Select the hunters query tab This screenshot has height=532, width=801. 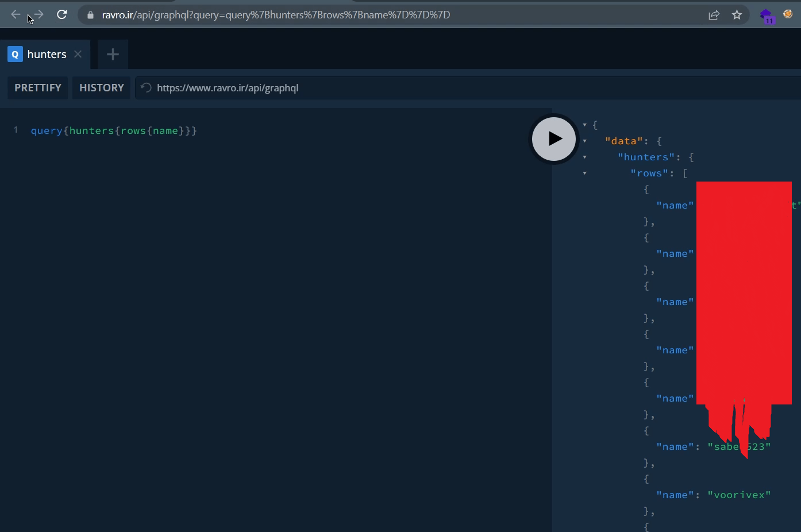(46, 54)
